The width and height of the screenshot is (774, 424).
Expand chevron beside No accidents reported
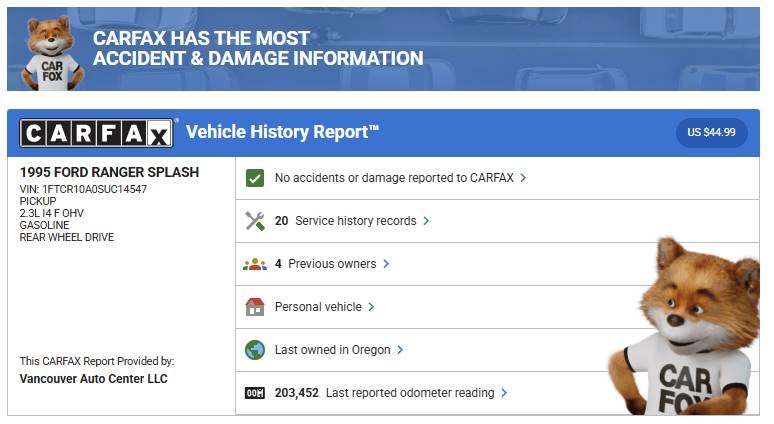523,178
